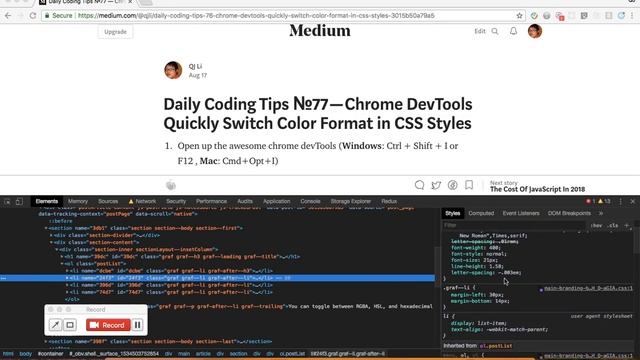Click the clap icon in bottom bar
Viewport: 640px width, 360px height.
pyautogui.click(x=171, y=185)
